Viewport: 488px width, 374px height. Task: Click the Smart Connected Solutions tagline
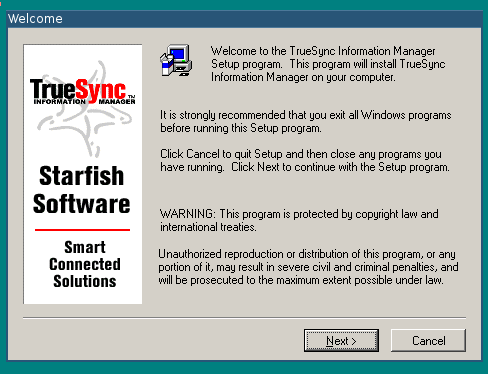point(85,264)
